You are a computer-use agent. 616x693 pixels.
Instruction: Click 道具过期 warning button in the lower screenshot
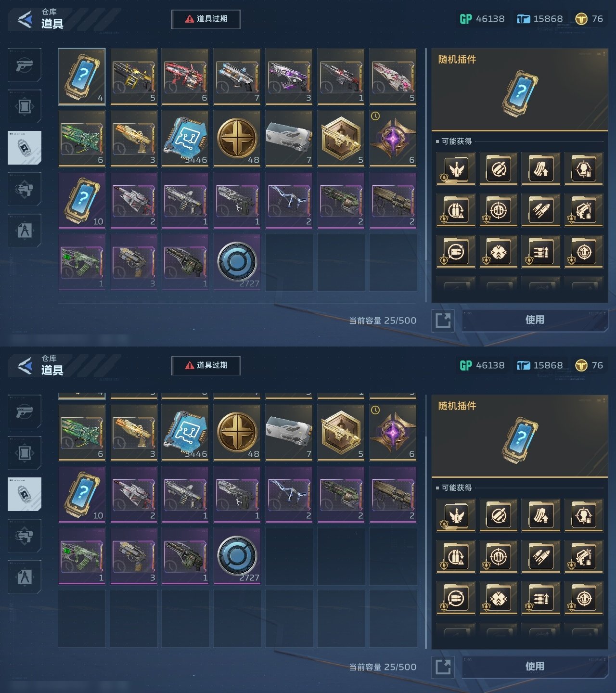tap(206, 365)
